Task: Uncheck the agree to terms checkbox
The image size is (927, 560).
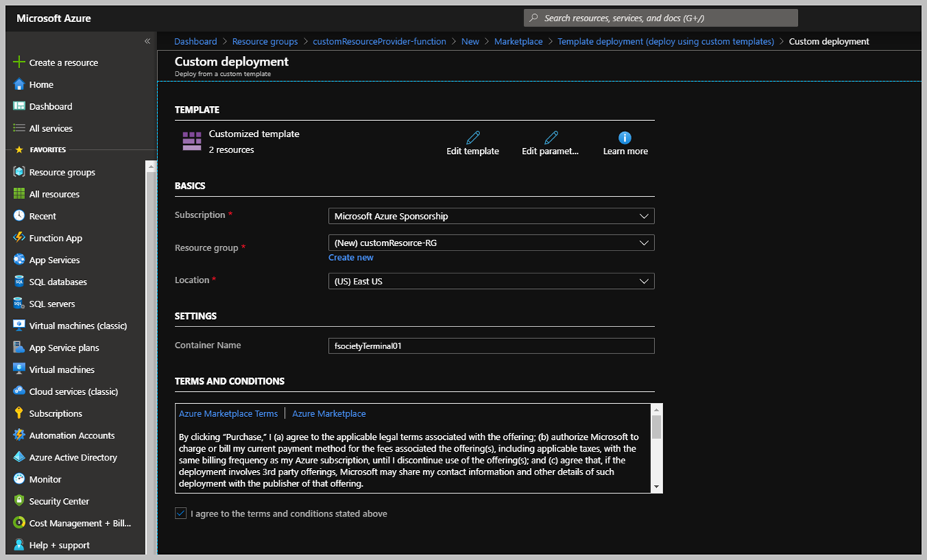Action: coord(181,514)
